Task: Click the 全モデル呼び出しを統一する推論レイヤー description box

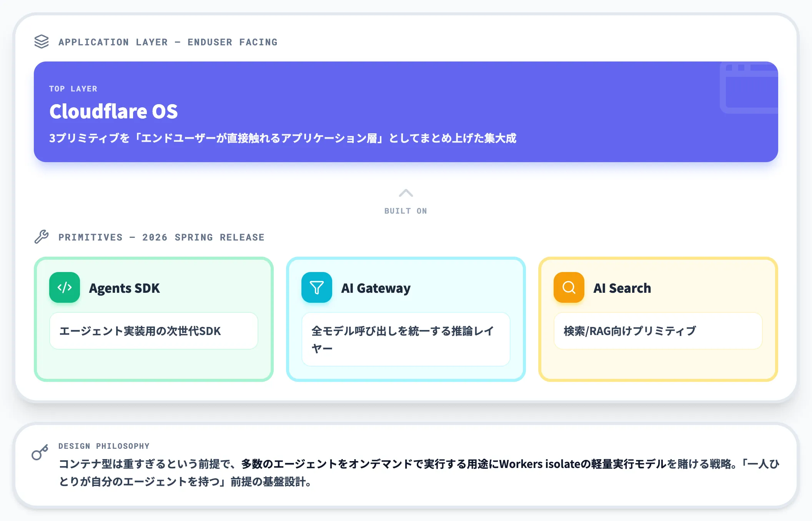Action: [x=406, y=339]
